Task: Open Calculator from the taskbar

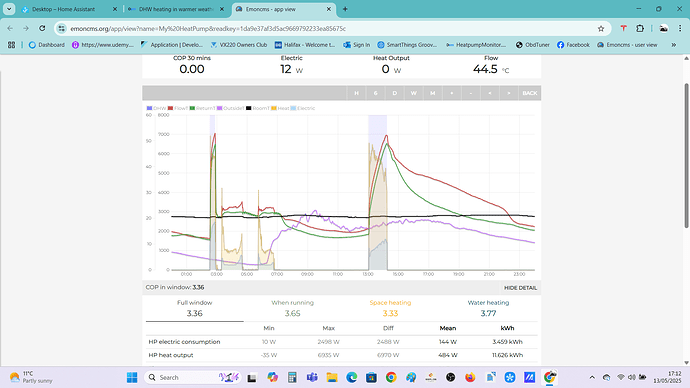Action: 292,377
